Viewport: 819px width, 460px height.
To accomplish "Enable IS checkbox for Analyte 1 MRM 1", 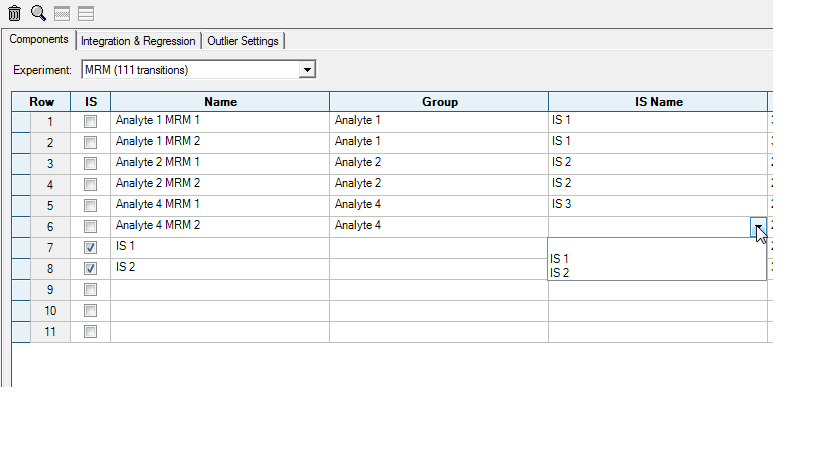I will point(90,121).
